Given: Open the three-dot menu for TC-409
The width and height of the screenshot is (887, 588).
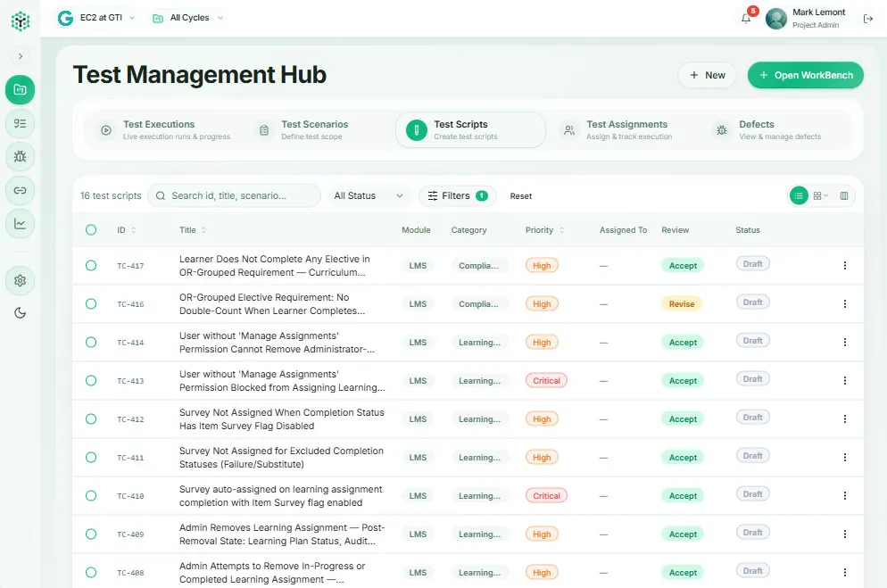Looking at the screenshot, I should point(844,534).
